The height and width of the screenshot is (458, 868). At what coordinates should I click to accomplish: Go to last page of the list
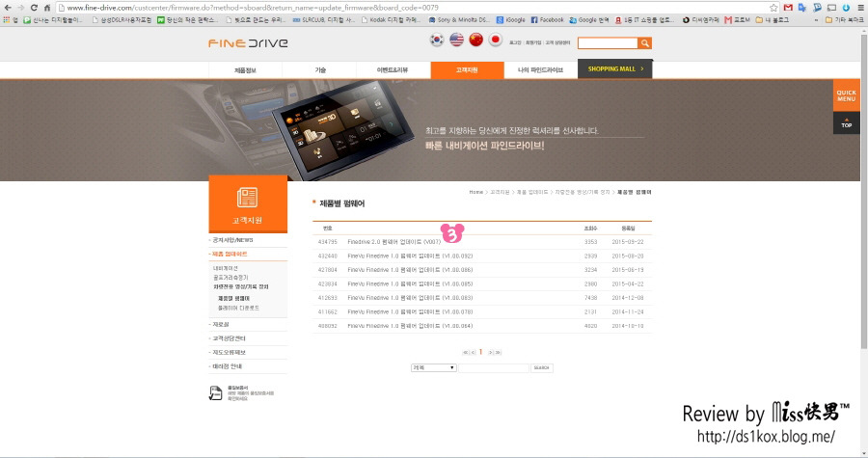click(x=499, y=352)
